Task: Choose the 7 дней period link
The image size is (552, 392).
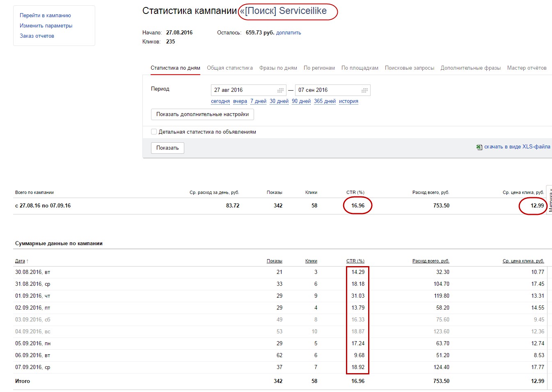Action: click(x=259, y=101)
